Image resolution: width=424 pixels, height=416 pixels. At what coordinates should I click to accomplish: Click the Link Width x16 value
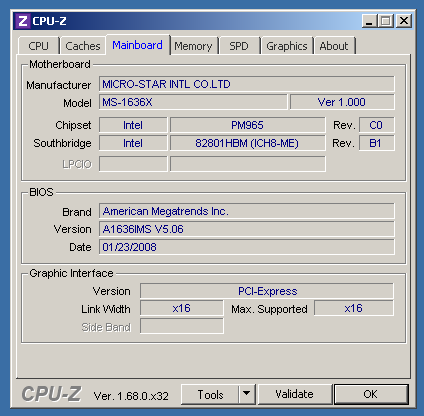pos(182,308)
